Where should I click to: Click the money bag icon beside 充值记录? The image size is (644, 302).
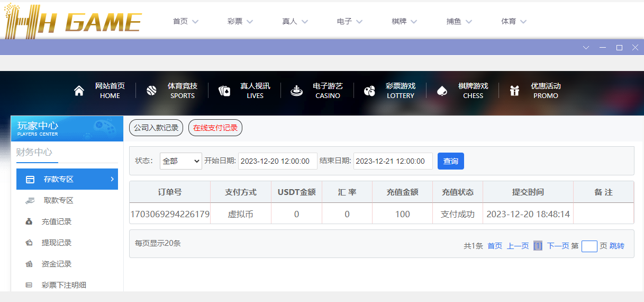pos(29,221)
